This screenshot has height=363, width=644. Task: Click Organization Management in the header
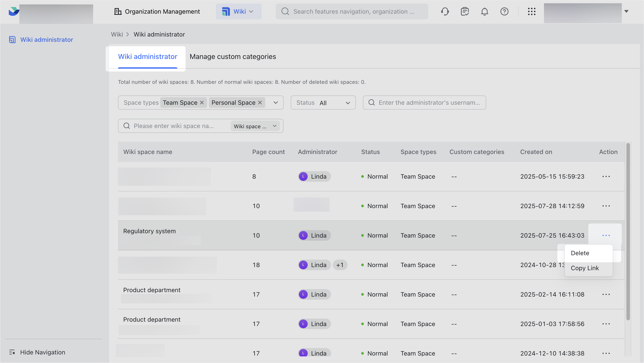tap(162, 11)
